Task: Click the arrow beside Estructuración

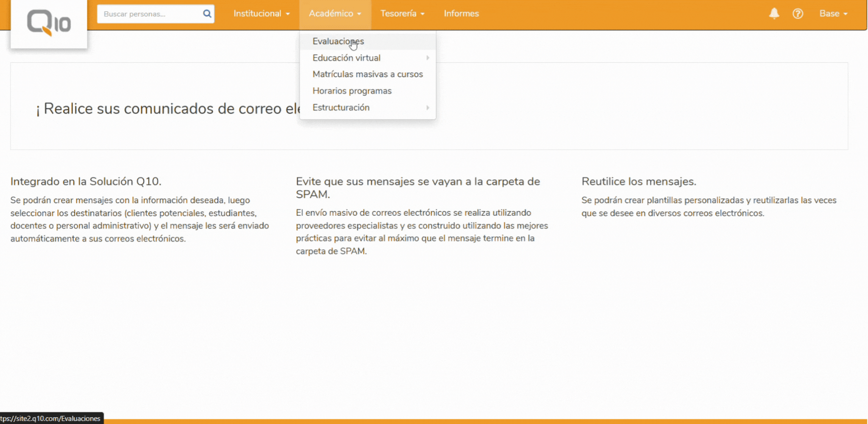Action: (428, 108)
